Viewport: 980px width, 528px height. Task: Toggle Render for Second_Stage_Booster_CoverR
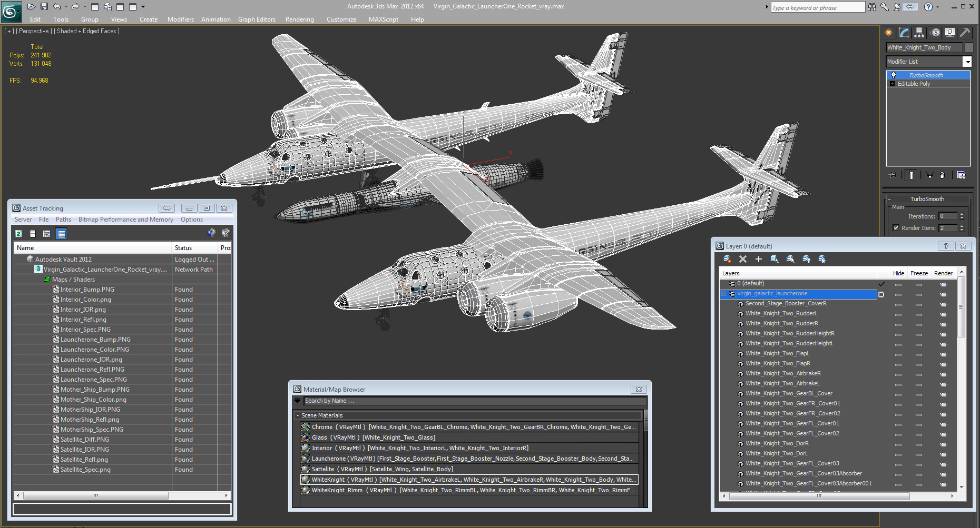tap(943, 304)
